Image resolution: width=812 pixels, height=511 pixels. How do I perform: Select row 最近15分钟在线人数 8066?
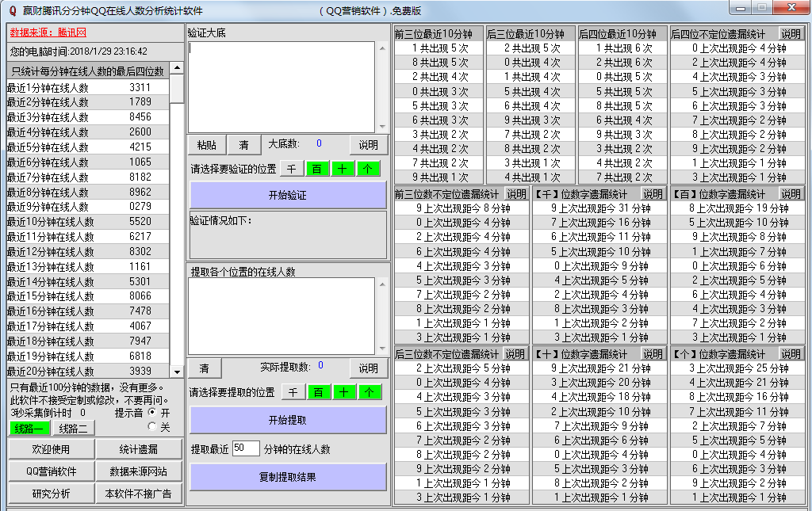point(88,296)
